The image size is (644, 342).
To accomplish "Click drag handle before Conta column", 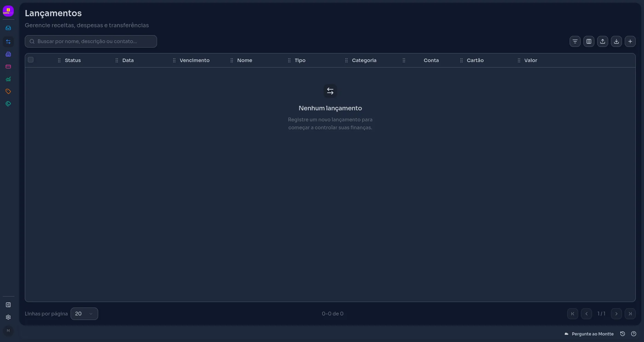I will coord(404,60).
